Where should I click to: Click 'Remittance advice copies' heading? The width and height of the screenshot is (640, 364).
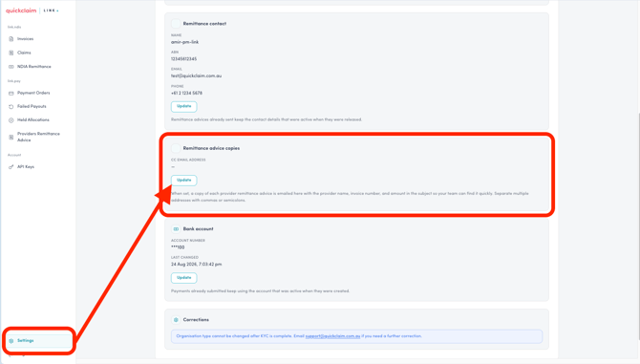(x=211, y=148)
